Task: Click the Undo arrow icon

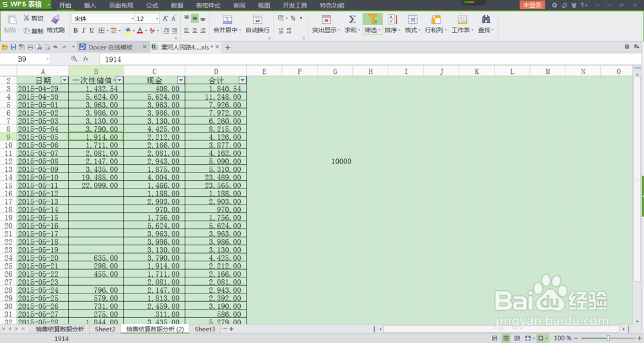Action: (x=55, y=47)
